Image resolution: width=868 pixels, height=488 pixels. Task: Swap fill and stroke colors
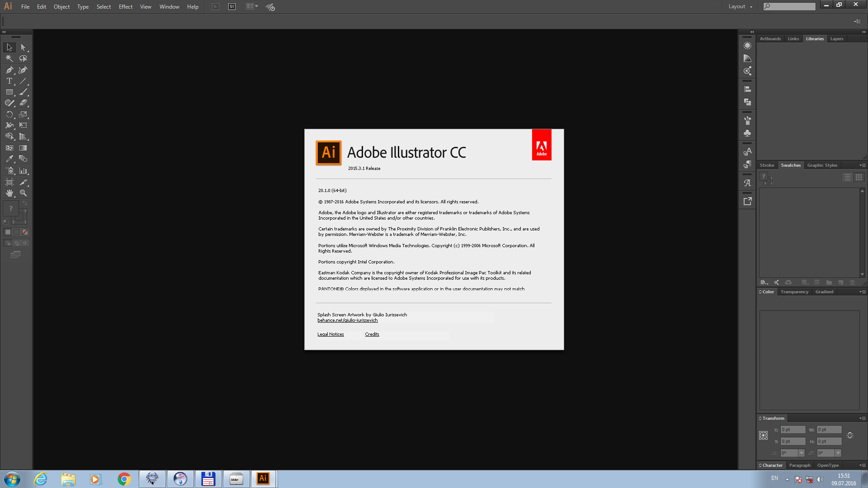click(25, 204)
